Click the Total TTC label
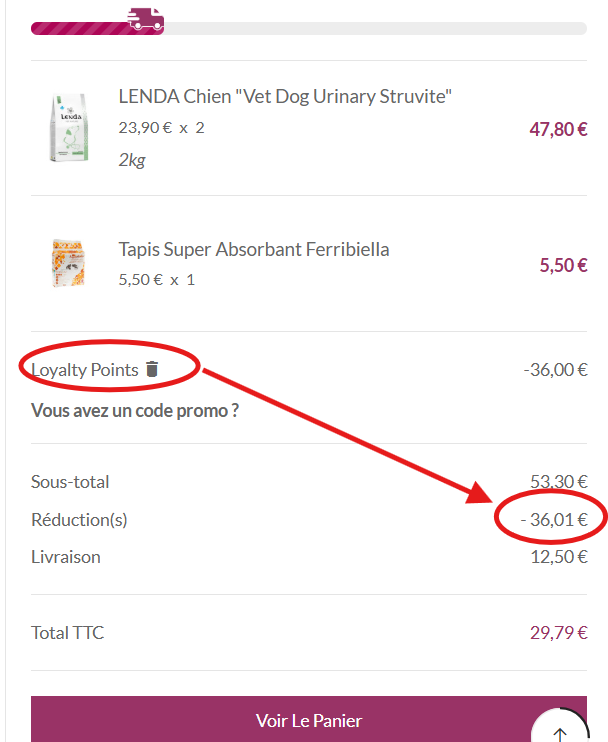The width and height of the screenshot is (608, 742). [68, 633]
